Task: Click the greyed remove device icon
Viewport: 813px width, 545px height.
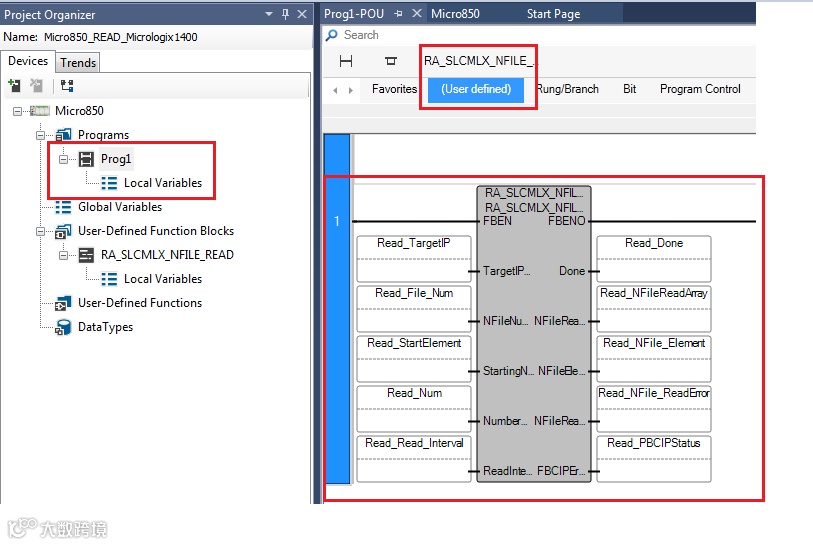Action: tap(36, 86)
